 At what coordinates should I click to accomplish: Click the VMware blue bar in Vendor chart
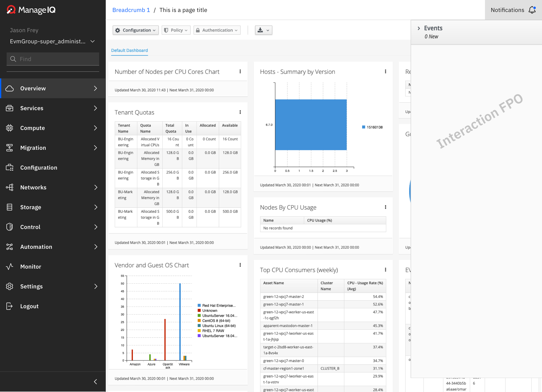pyautogui.click(x=180, y=322)
